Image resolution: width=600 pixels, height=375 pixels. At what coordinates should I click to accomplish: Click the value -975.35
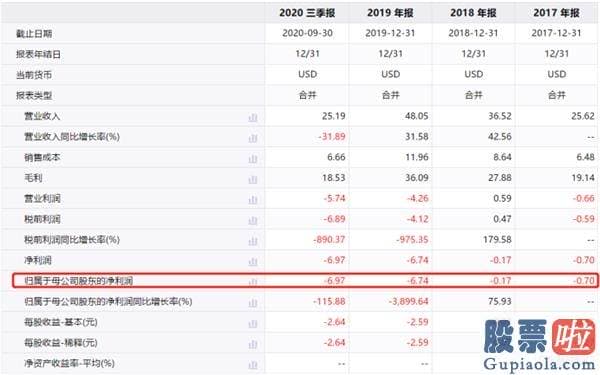click(412, 240)
